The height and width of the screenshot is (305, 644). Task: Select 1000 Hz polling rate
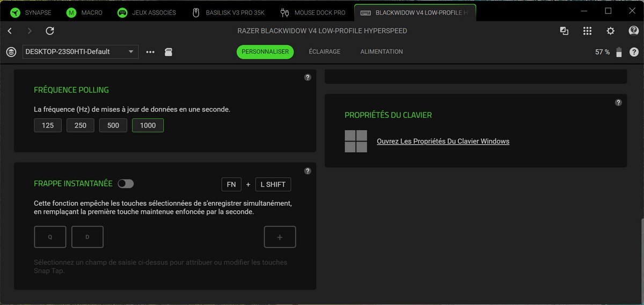click(148, 125)
